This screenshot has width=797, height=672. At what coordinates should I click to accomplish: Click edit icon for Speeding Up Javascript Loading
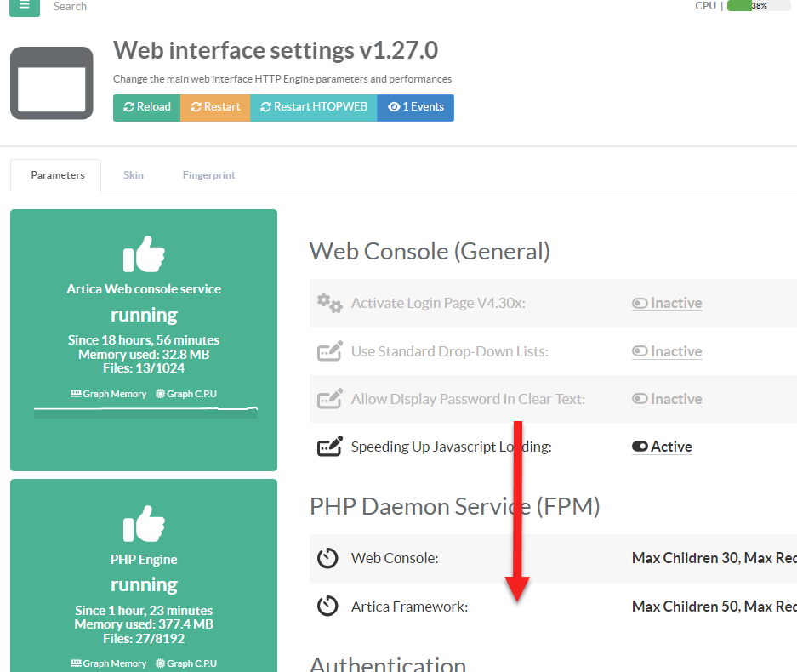click(x=329, y=447)
